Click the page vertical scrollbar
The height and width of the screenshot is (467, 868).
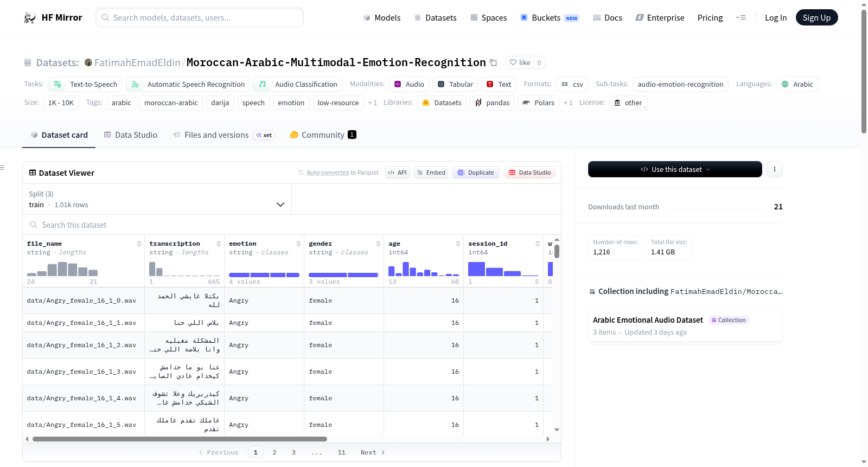point(864,71)
